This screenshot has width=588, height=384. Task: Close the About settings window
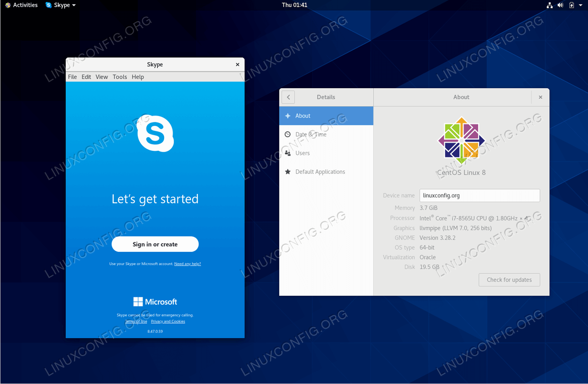click(x=540, y=97)
